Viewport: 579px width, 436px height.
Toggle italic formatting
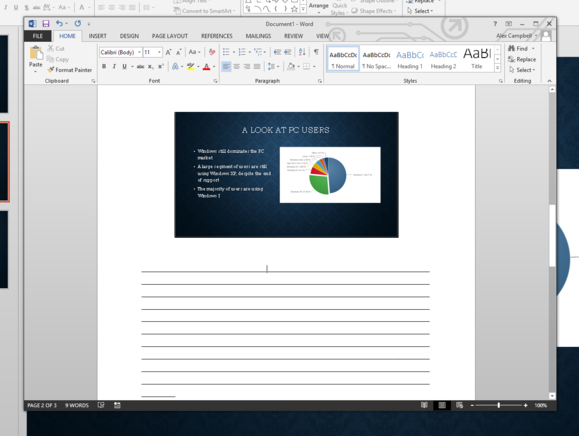(114, 66)
